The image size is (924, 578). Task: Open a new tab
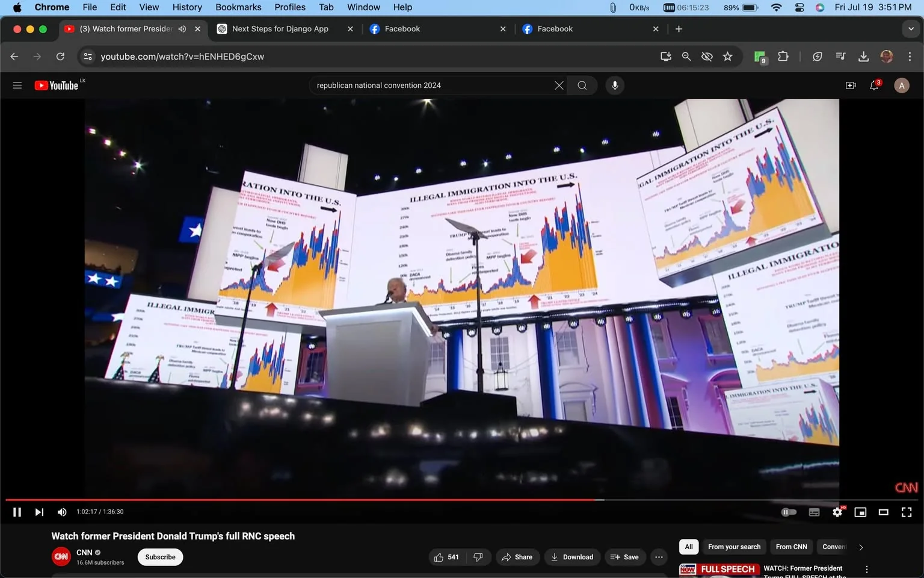(x=679, y=29)
